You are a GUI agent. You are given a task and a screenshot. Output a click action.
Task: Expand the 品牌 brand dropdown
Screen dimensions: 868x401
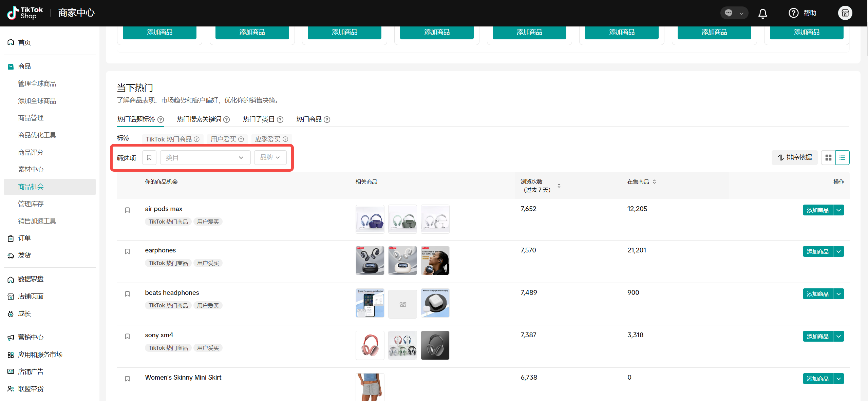[270, 158]
